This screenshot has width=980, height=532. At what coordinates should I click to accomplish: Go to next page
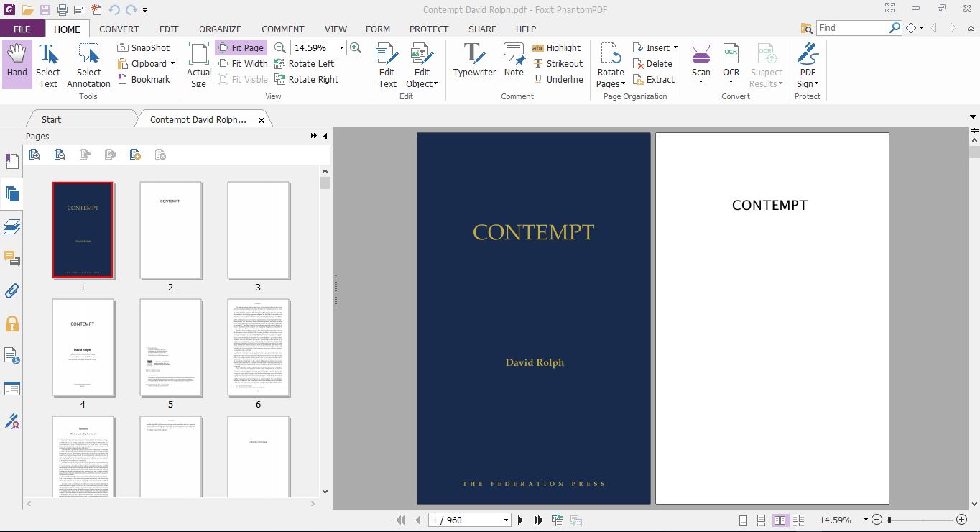[x=521, y=520]
